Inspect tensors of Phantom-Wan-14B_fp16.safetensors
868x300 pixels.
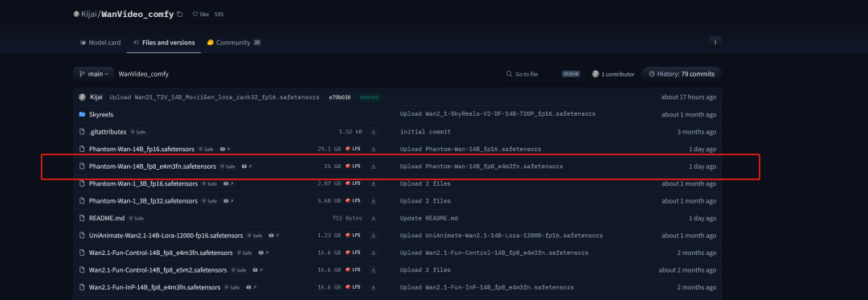tap(225, 150)
